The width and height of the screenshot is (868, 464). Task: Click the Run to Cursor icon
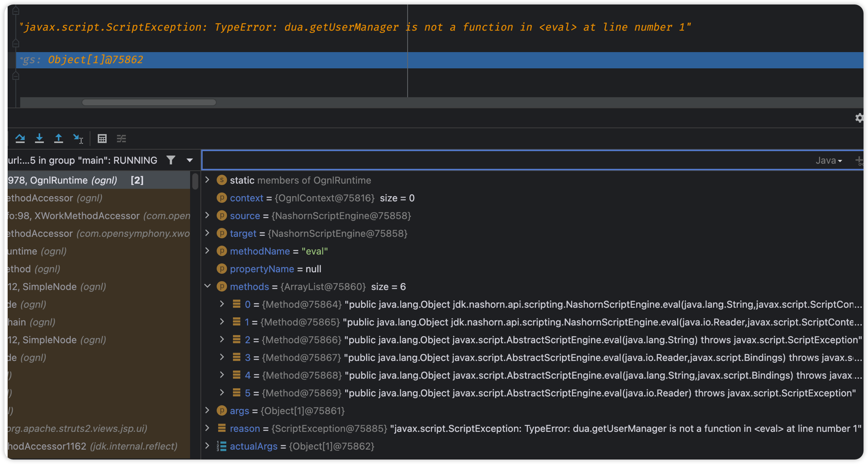point(78,138)
